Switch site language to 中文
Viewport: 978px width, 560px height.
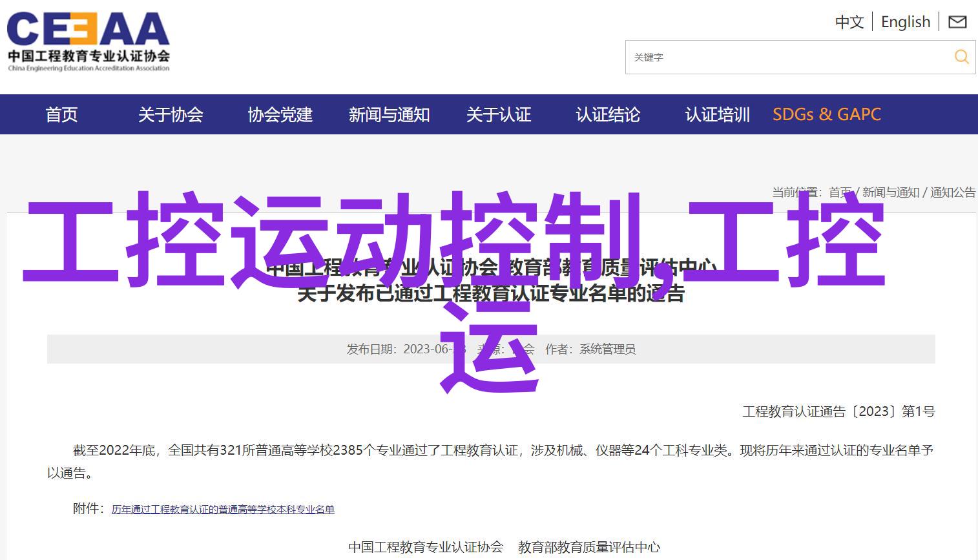click(x=849, y=22)
